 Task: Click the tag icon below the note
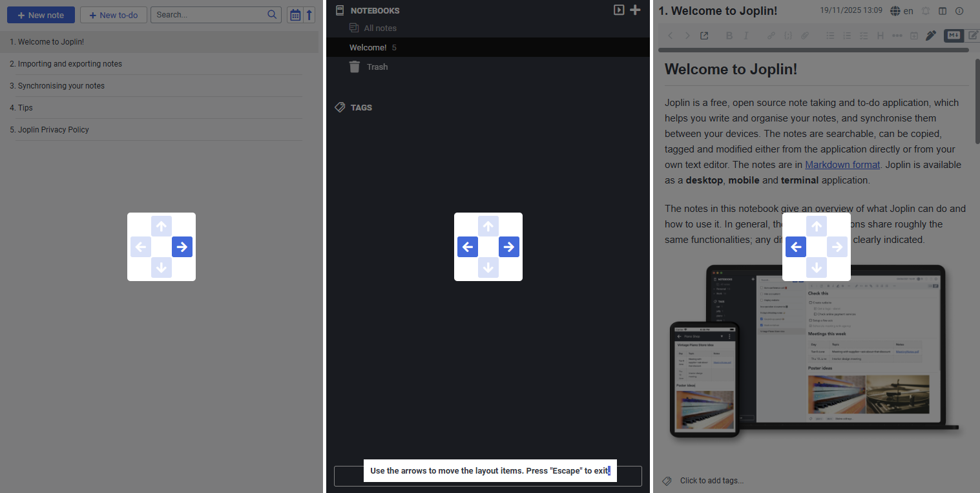click(x=667, y=481)
